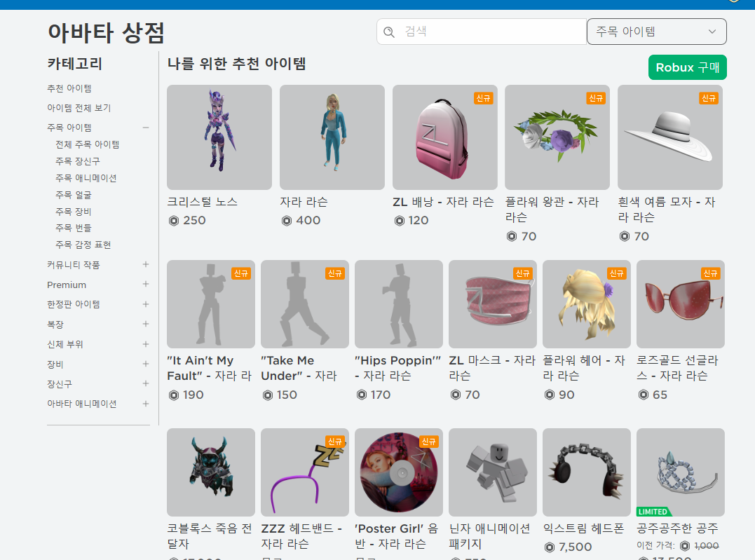
Task: Open the 크리스털 노스 avatar thumbnail
Action: pos(219,137)
